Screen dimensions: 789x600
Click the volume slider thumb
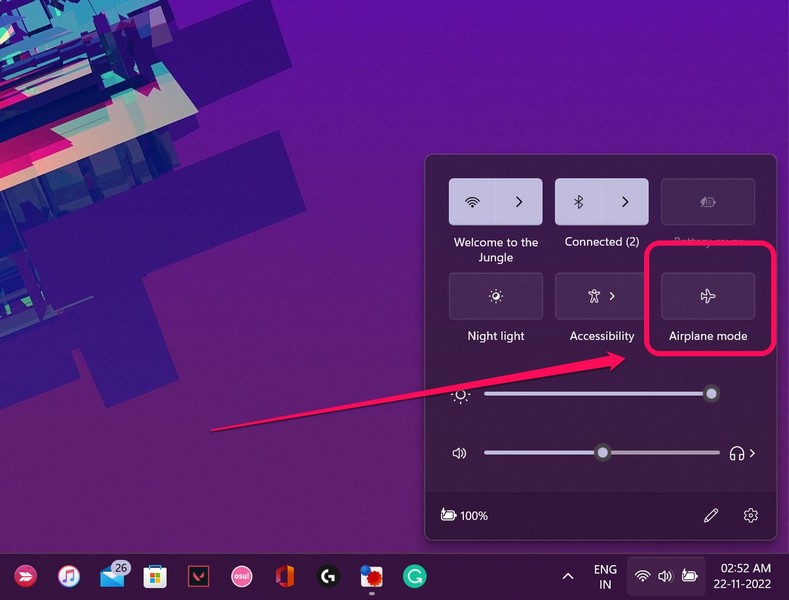(602, 453)
